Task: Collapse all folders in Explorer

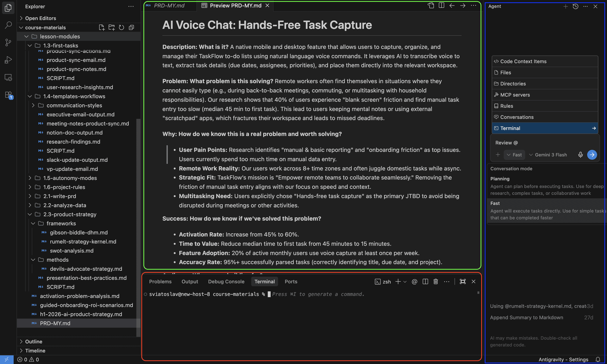Action: pos(131,27)
